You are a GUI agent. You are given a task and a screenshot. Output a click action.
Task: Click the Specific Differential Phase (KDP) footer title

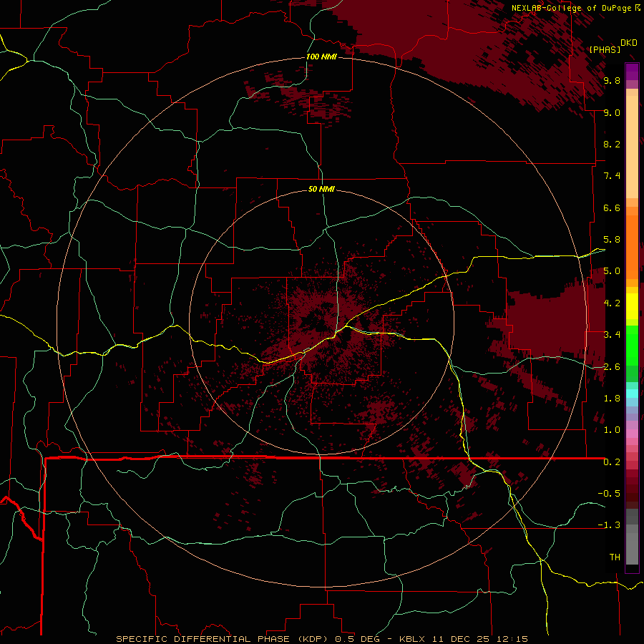coord(224,639)
